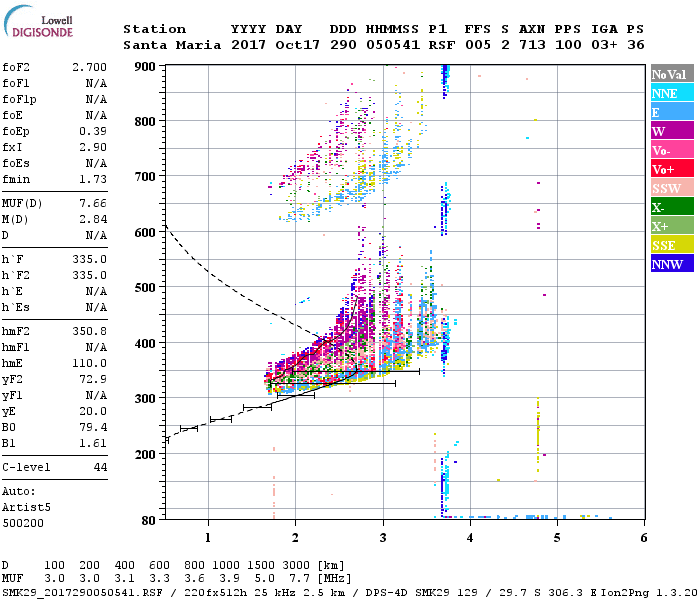Click the PS value 36
The height and width of the screenshot is (600, 700).
click(636, 45)
